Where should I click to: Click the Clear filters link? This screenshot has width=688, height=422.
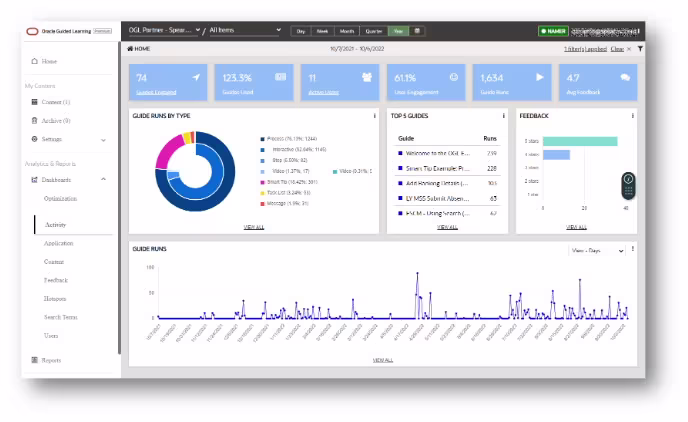pos(617,48)
